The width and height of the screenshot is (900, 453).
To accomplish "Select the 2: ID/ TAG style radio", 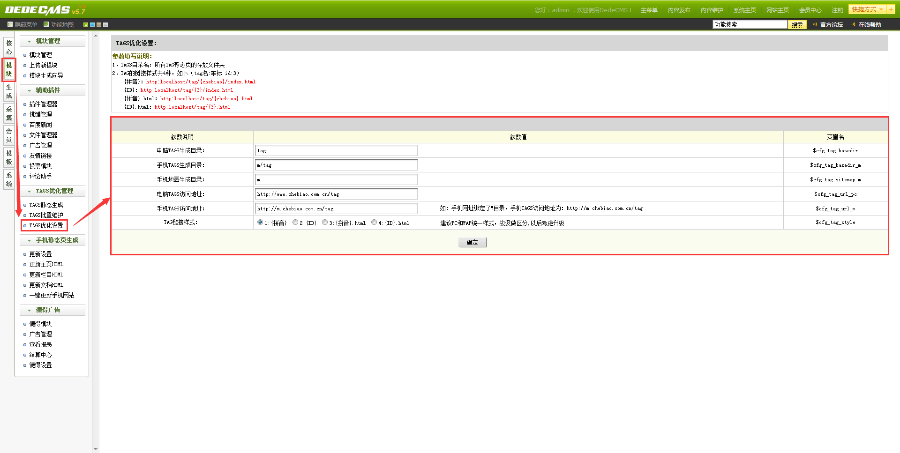I will 295,222.
